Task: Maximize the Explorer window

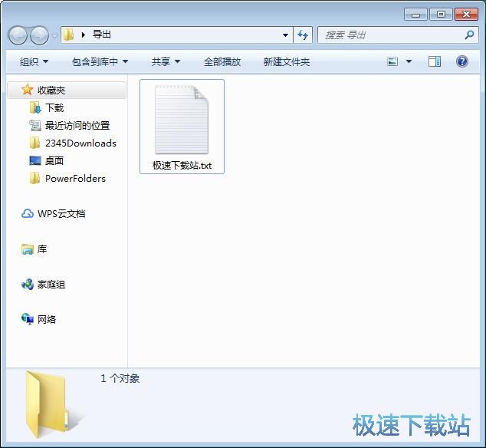Action: click(x=441, y=15)
